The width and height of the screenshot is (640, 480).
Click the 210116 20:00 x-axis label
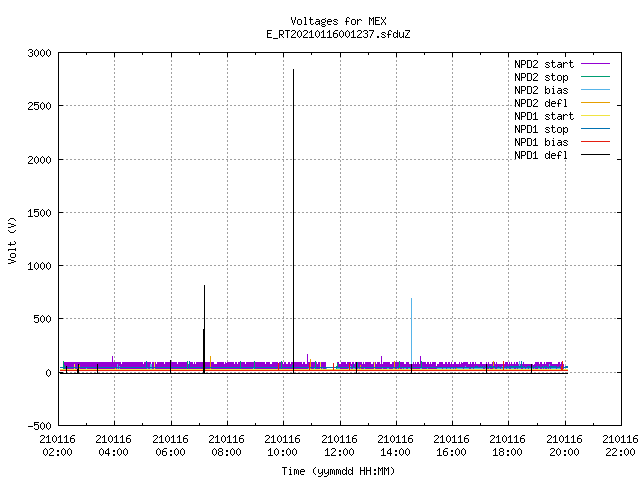click(564, 445)
